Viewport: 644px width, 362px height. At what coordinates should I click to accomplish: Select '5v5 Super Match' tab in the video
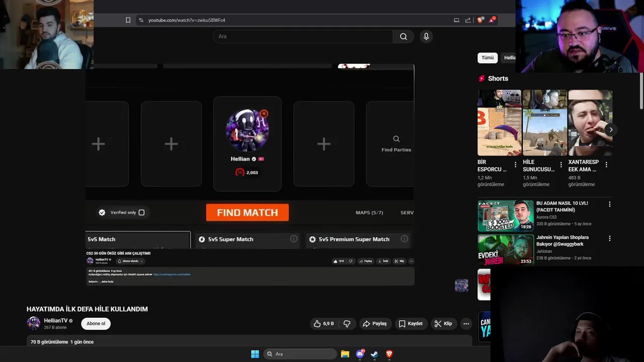(x=247, y=240)
